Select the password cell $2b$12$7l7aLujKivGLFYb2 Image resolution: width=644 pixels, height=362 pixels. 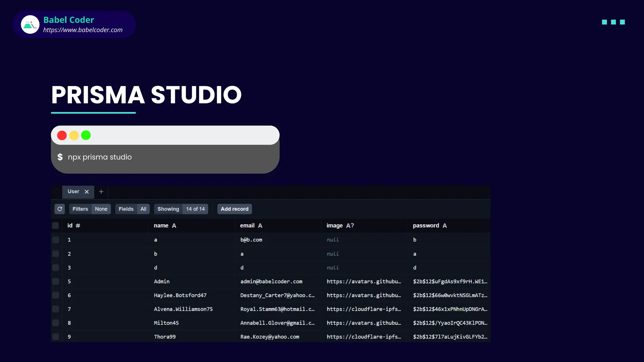449,337
